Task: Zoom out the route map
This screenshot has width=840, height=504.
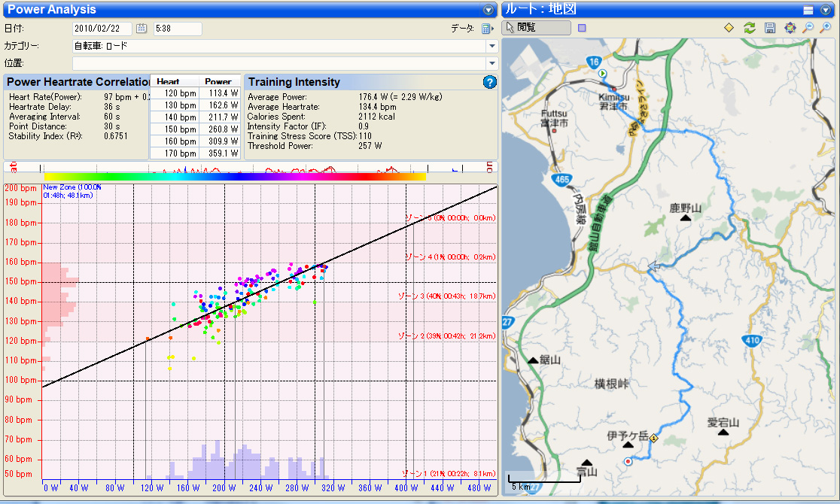Action: click(808, 28)
